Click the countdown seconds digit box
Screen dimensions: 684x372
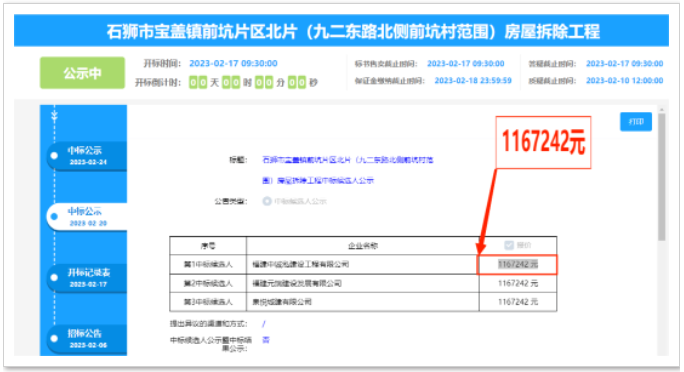tap(297, 82)
